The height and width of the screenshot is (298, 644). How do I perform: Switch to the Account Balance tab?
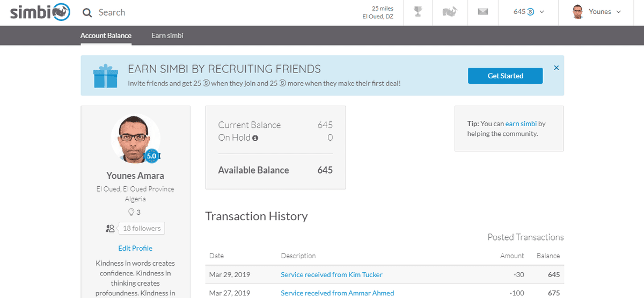click(106, 35)
